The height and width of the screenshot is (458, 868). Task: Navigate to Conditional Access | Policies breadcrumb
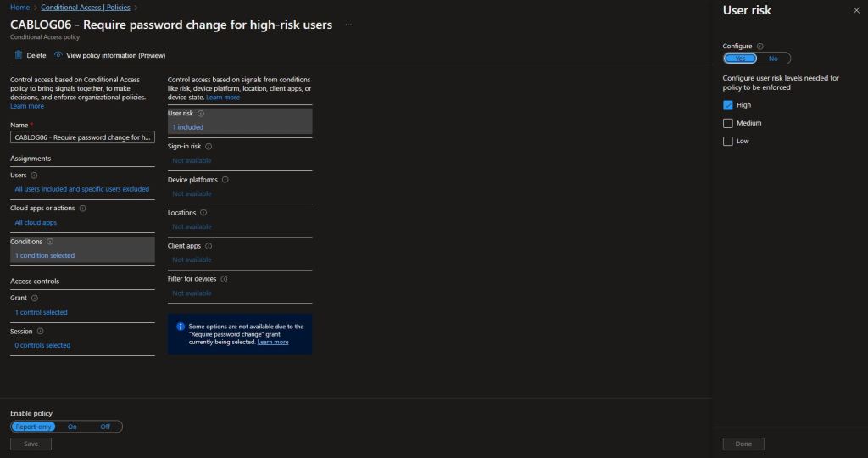point(86,7)
